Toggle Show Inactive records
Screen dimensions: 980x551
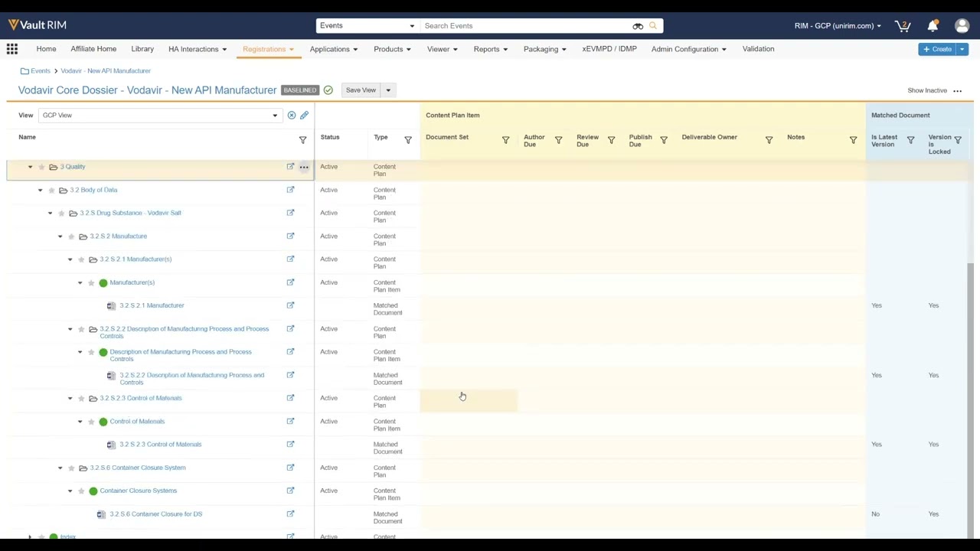click(x=927, y=91)
